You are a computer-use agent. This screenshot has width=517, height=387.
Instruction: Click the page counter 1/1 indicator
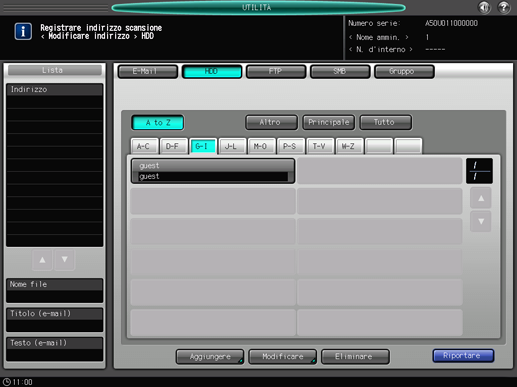pyautogui.click(x=479, y=171)
